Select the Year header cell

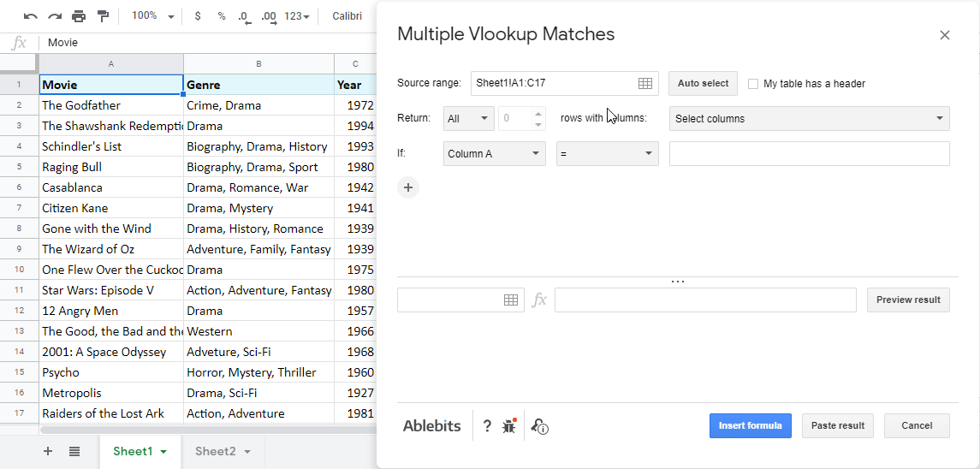pos(356,85)
